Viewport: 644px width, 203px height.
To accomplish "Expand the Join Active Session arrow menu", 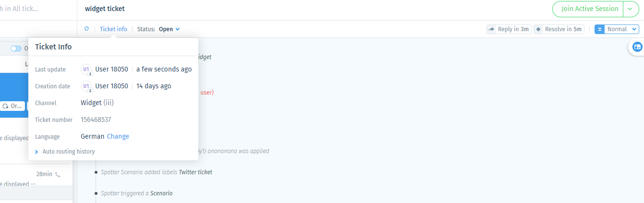I will [631, 9].
